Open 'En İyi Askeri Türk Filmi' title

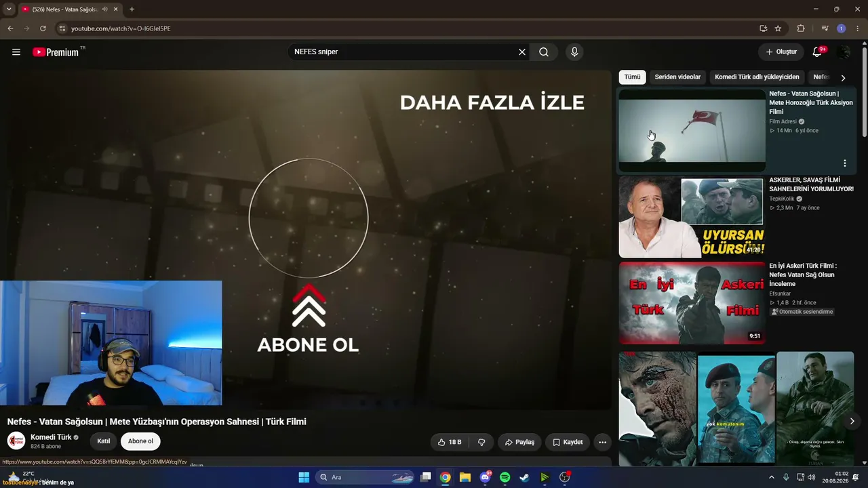click(x=803, y=274)
